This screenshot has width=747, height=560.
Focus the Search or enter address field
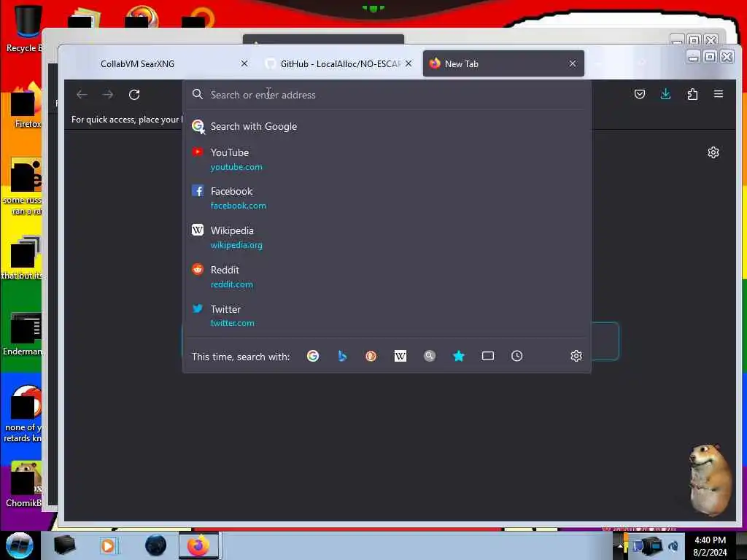coord(387,95)
